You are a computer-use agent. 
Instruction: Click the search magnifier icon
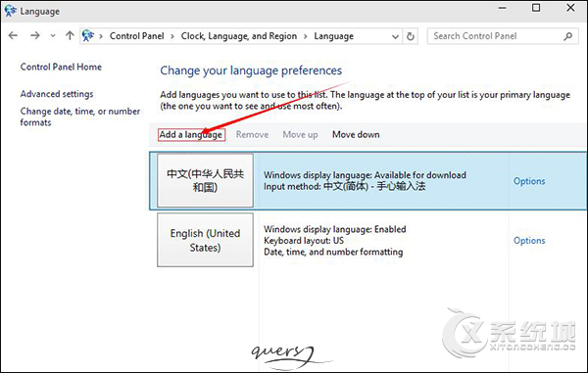pos(567,36)
